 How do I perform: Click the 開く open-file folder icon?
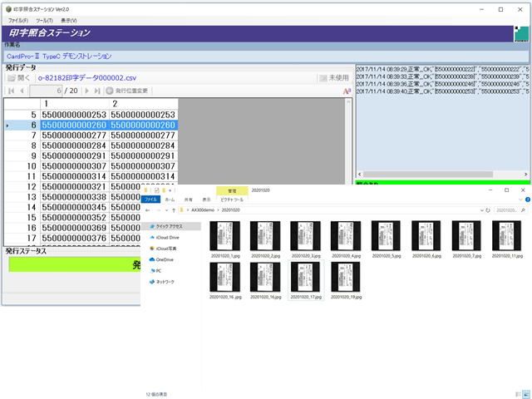point(12,78)
